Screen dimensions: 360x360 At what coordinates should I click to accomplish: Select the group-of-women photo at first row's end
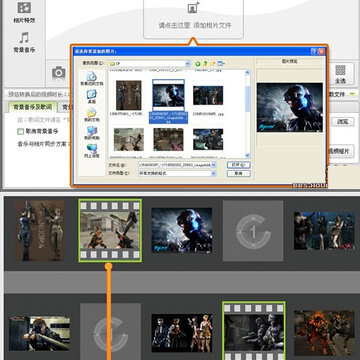[324, 230]
